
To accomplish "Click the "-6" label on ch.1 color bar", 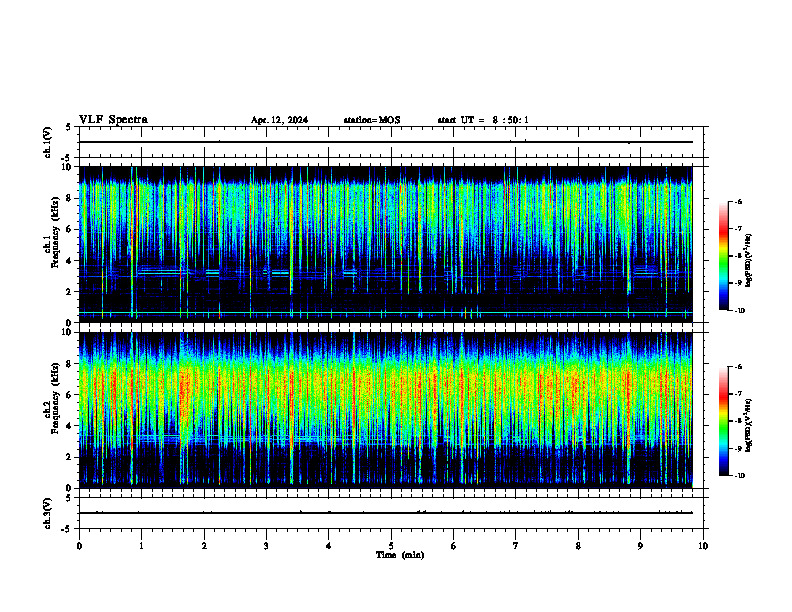I will click(737, 202).
